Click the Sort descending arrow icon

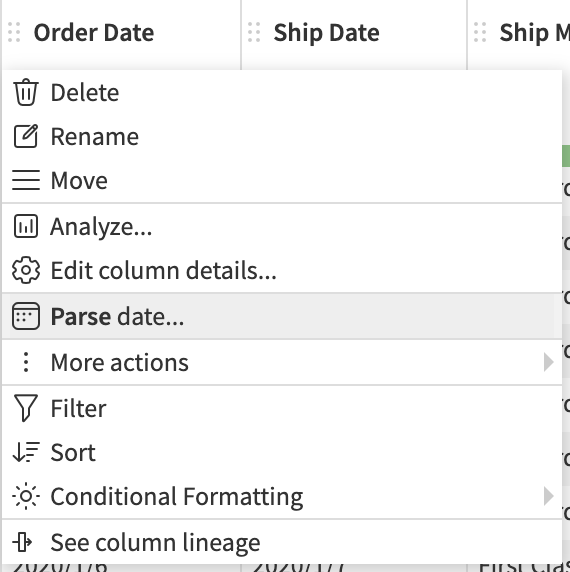[26, 452]
